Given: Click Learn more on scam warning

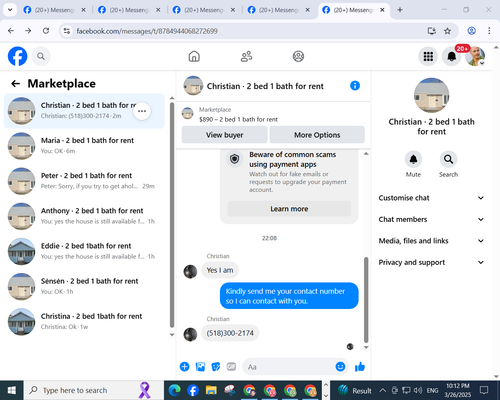Looking at the screenshot, I should [x=289, y=209].
